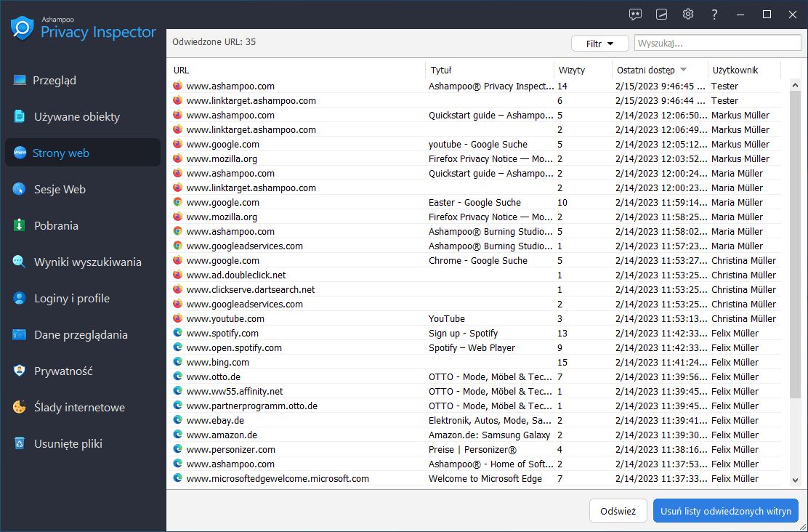808x532 pixels.
Task: Open the feedback chat icon in title bar
Action: [x=635, y=15]
